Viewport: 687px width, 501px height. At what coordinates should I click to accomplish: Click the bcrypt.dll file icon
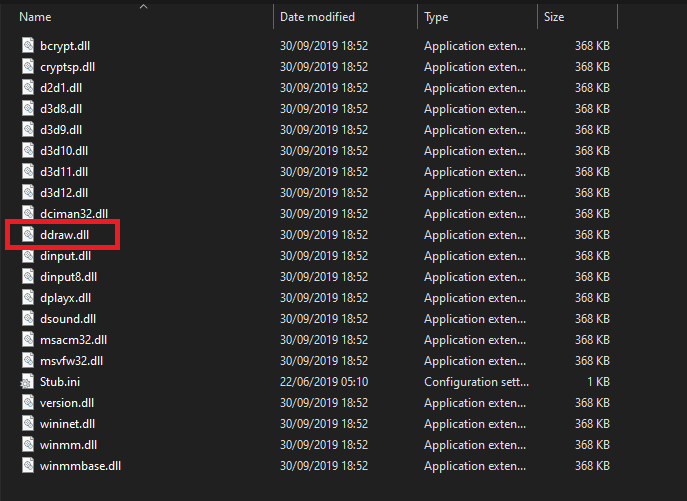[x=28, y=45]
